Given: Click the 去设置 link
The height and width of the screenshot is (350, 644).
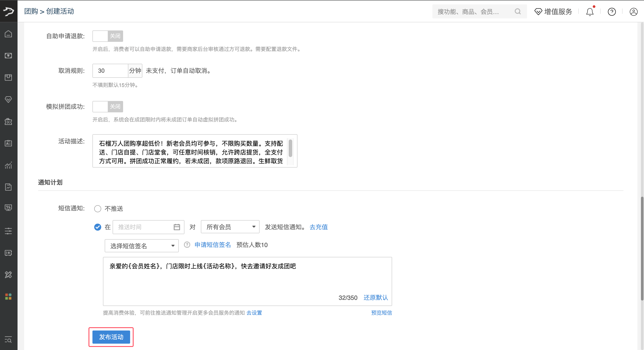Looking at the screenshot, I should [x=254, y=313].
